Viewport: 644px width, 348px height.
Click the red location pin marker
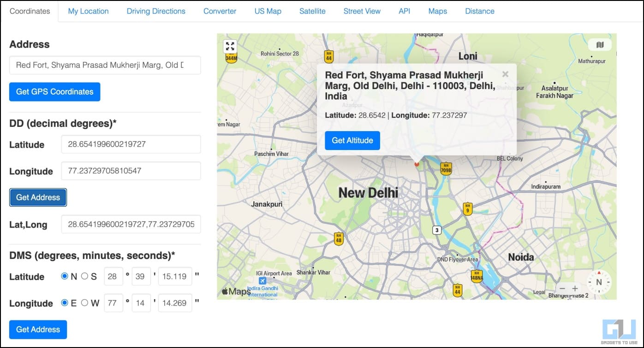[x=417, y=163]
